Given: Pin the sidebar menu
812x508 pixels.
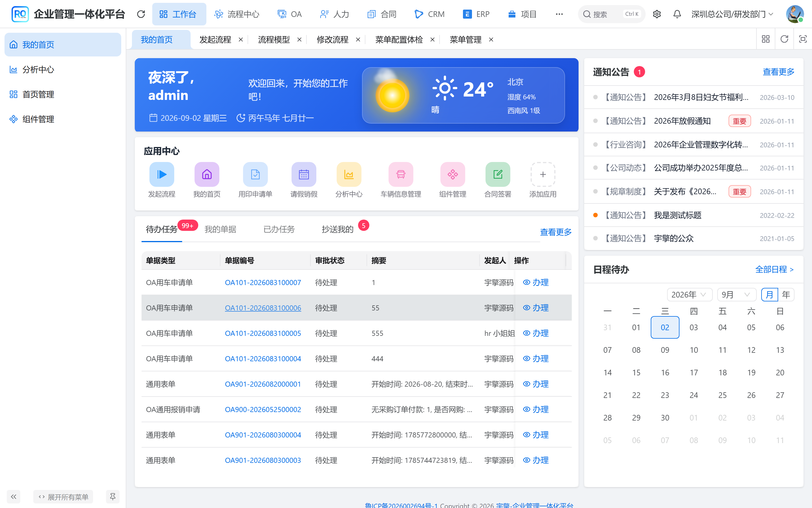Looking at the screenshot, I should pos(113,497).
